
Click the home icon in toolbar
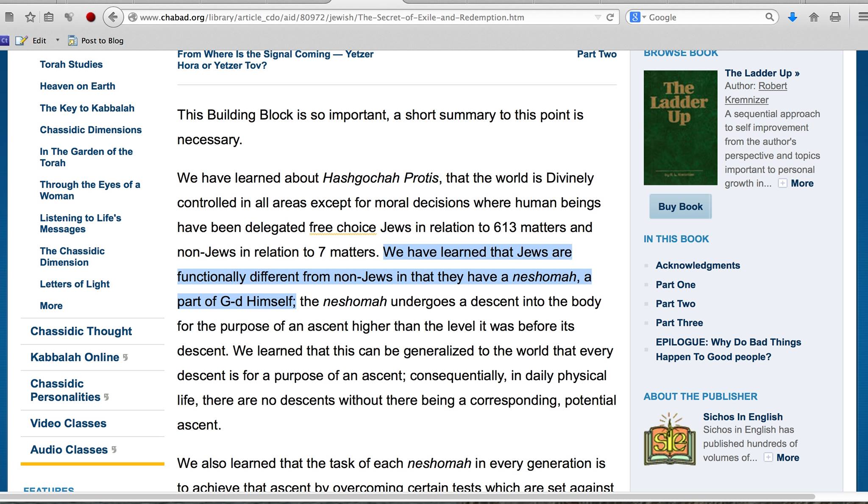(x=813, y=17)
